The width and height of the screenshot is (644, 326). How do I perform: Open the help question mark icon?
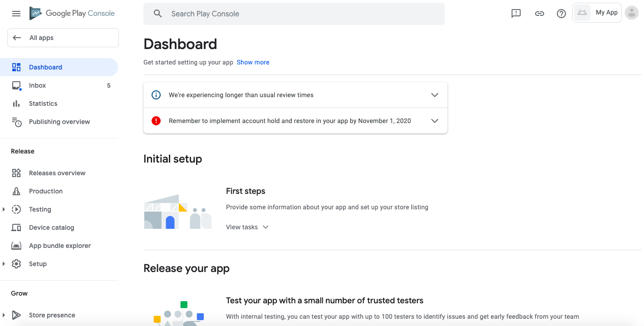[561, 14]
